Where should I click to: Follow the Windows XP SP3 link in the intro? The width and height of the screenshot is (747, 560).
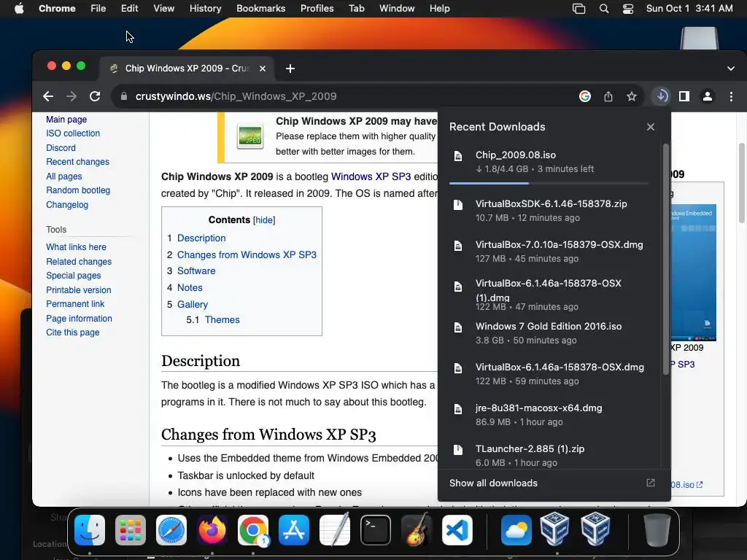coord(371,176)
